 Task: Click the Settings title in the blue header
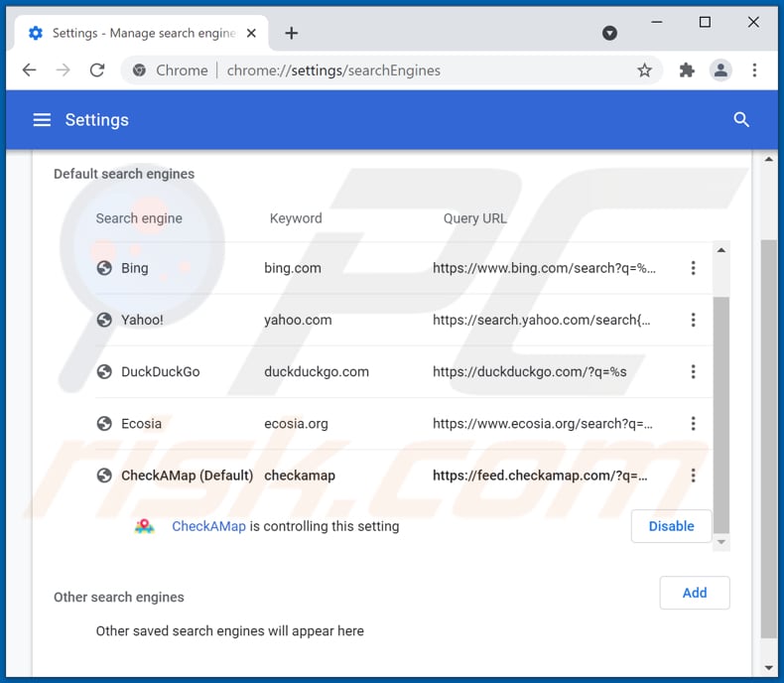[x=96, y=120]
